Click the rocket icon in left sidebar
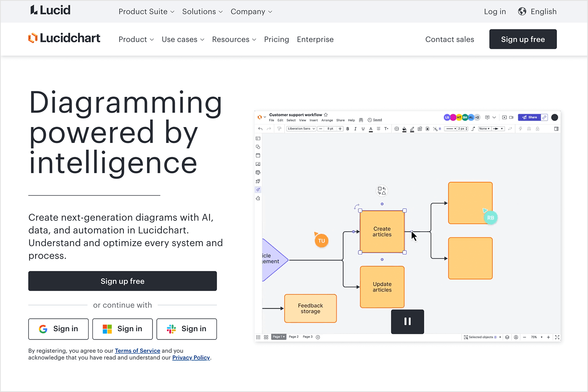 (x=258, y=181)
